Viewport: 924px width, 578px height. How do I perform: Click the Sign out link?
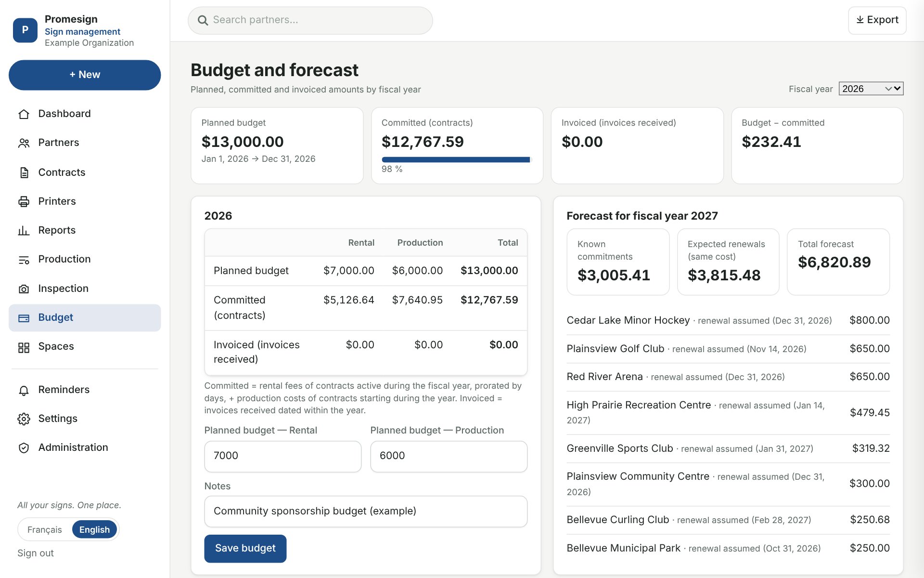click(x=36, y=553)
